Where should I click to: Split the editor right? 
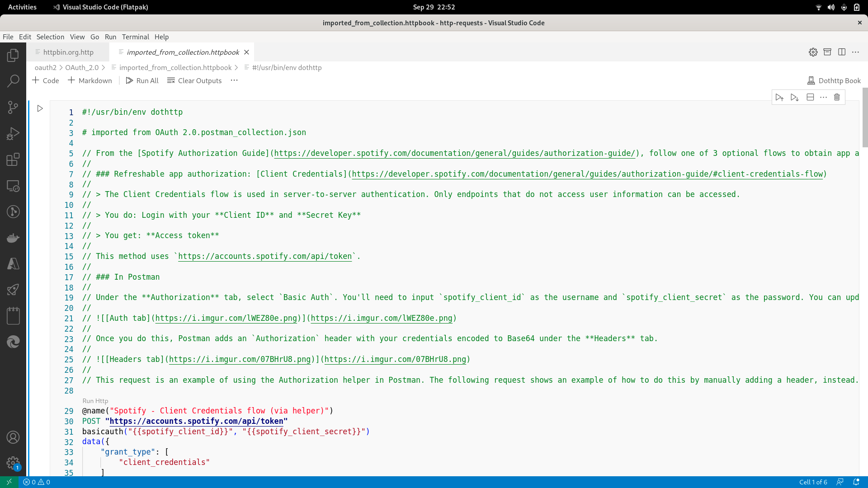(842, 52)
